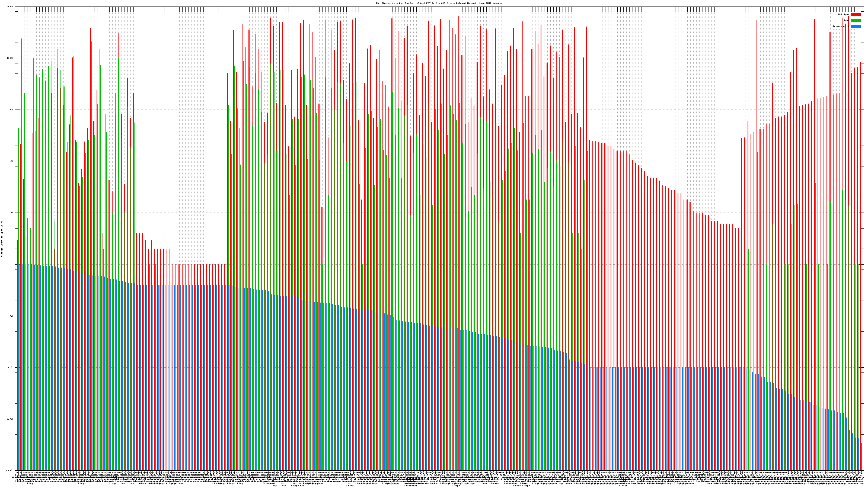This screenshot has height=488, width=868.
Task: Click the green Spam legend swatch
Action: tap(856, 21)
